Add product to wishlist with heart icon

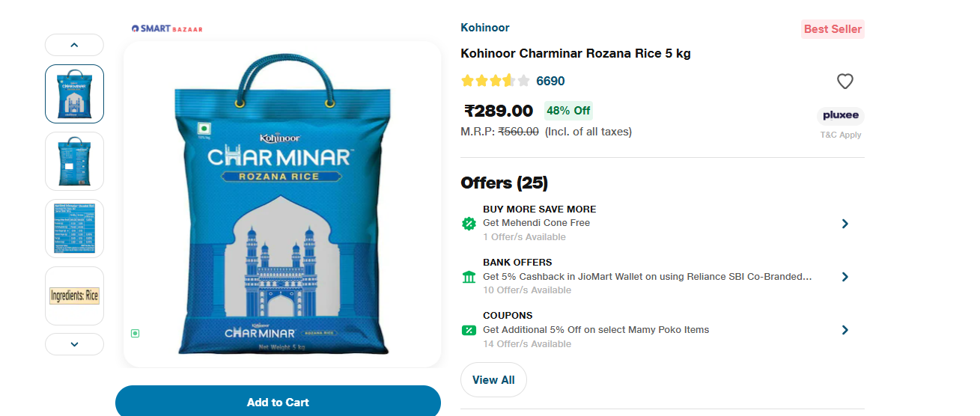pos(844,82)
